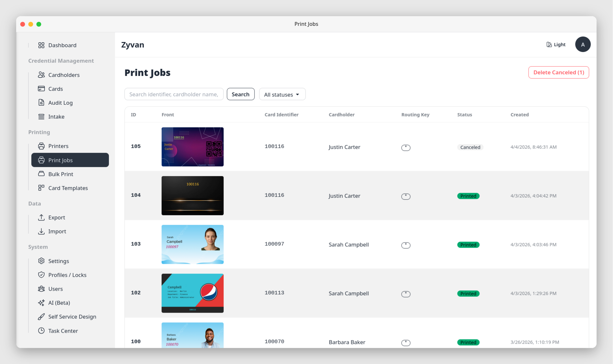Expand the All statuses dropdown

click(282, 94)
